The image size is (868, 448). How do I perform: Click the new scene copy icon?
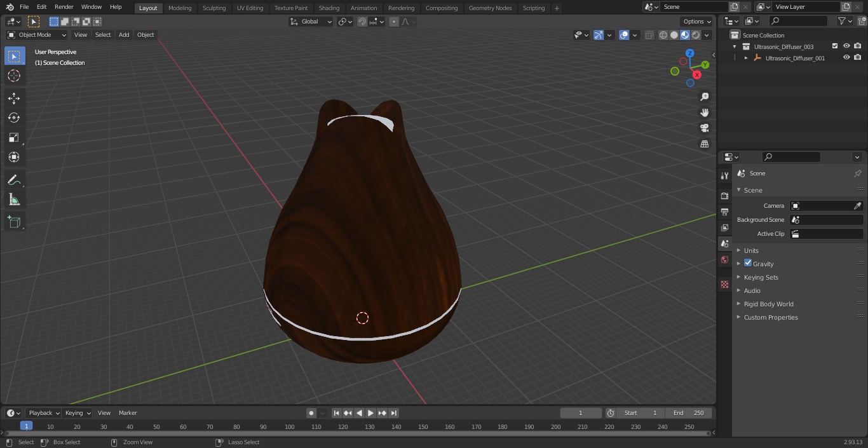coord(734,6)
